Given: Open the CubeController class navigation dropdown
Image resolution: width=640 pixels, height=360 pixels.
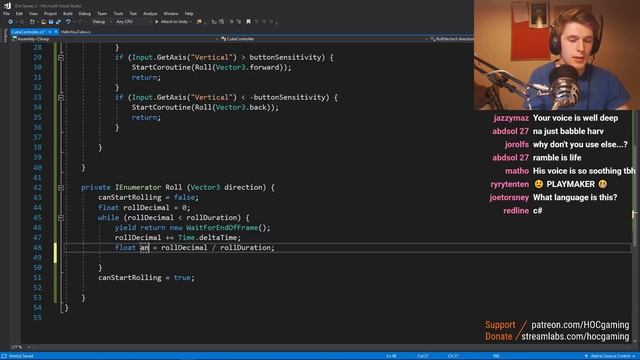Looking at the screenshot, I should tap(324, 39).
